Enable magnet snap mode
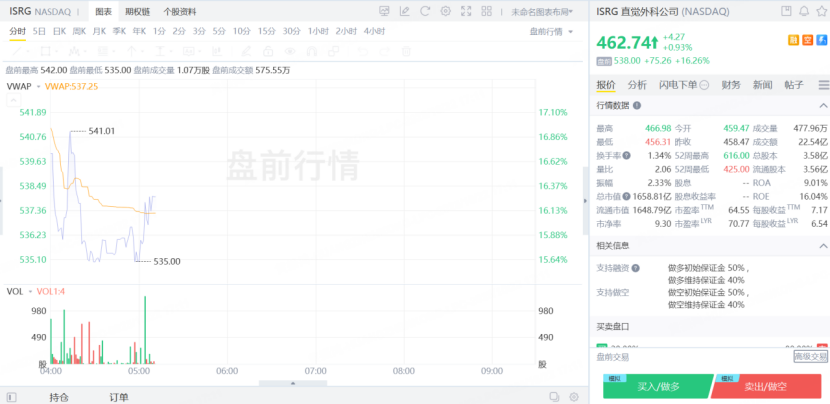 (x=312, y=51)
